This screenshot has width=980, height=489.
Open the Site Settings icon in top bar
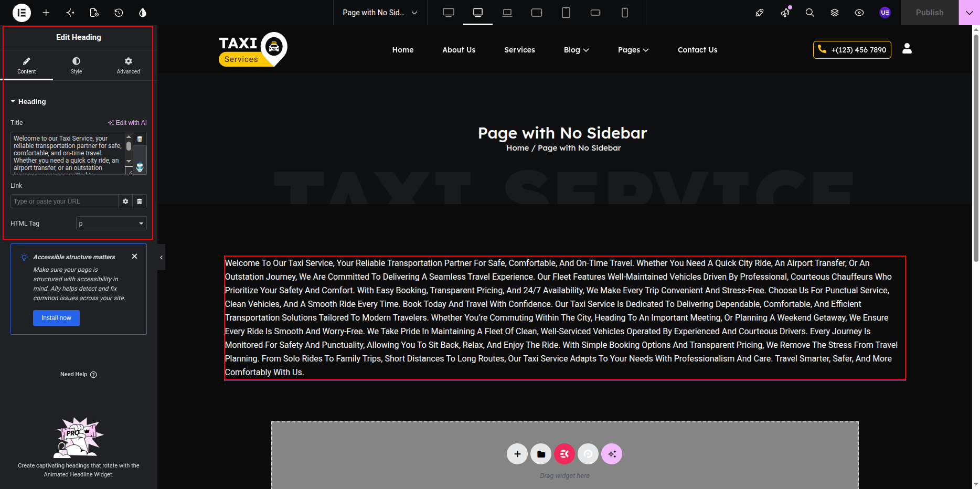point(70,13)
